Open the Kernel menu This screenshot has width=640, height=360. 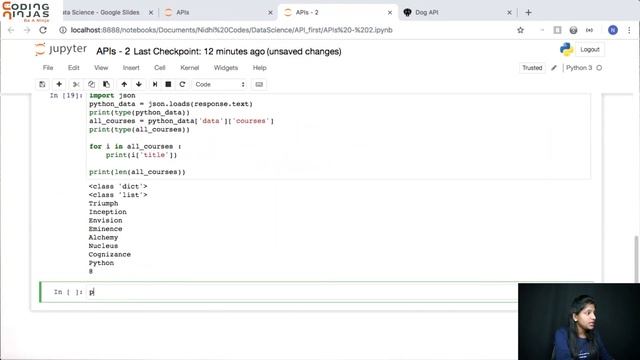(x=189, y=68)
